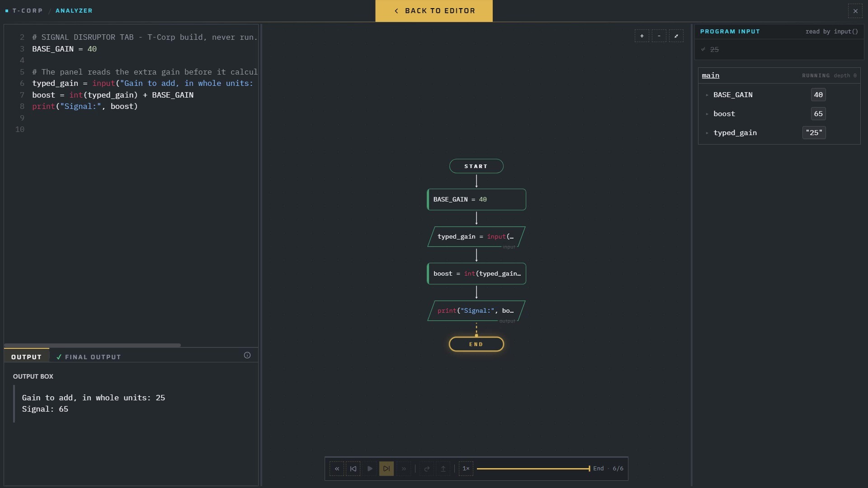Zoom in the flowchart with plus button
Image resolution: width=868 pixels, height=488 pixels.
coord(642,36)
